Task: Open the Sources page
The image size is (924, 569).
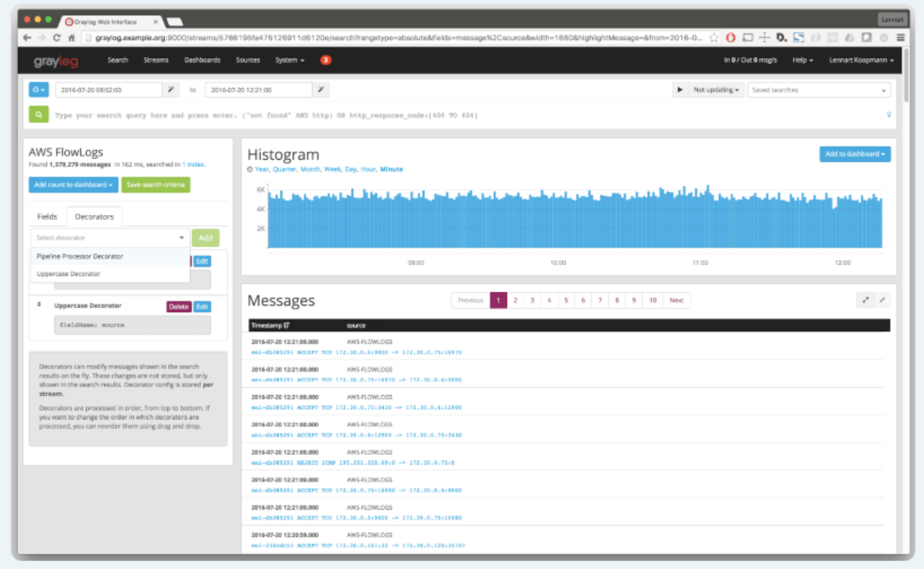Action: pyautogui.click(x=248, y=60)
